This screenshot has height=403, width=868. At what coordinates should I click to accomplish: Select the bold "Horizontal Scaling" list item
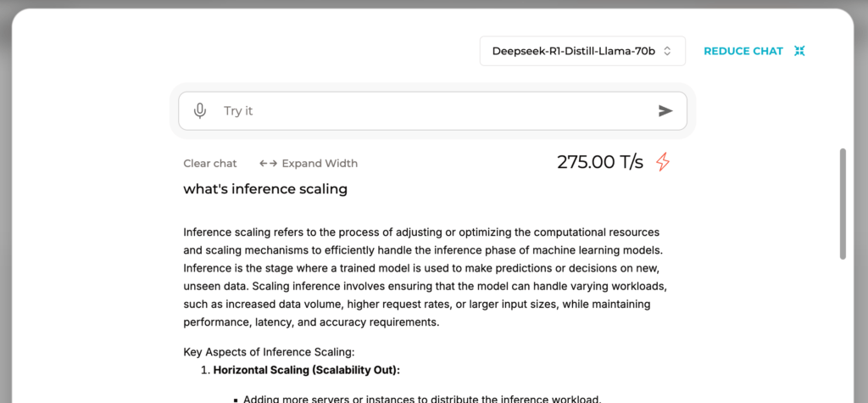(306, 370)
